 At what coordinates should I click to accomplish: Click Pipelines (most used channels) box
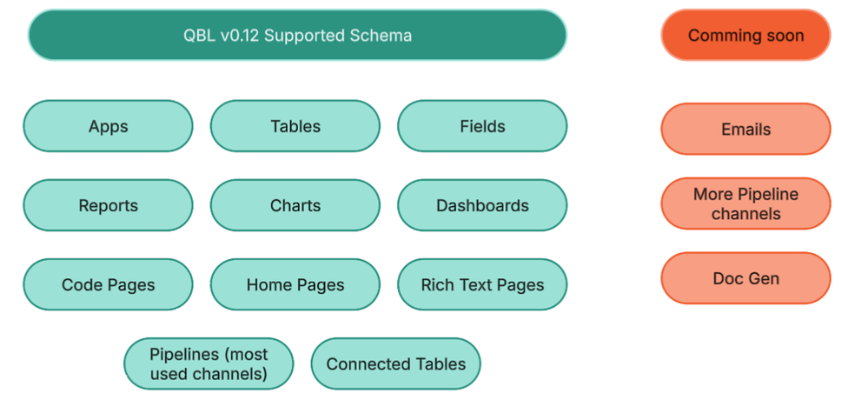209,364
